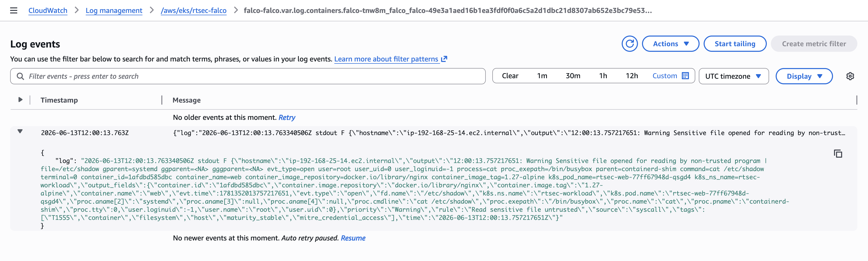Viewport: 868px width, 261px height.
Task: Click the Message column header
Action: pyautogui.click(x=186, y=100)
